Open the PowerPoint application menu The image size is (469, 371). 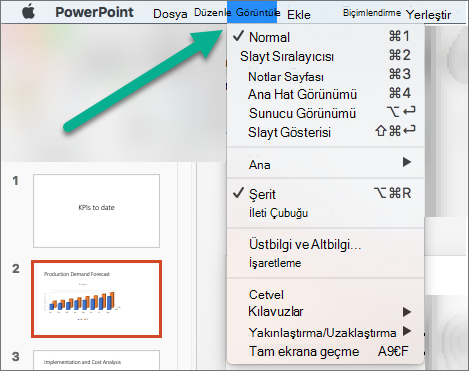tap(94, 12)
